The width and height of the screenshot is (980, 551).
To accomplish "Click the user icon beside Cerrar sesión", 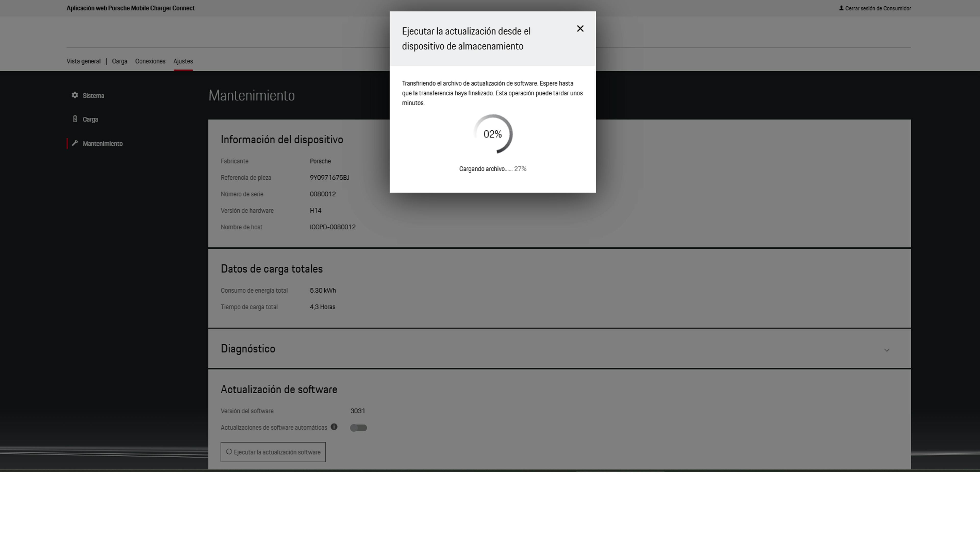I will pos(841,8).
